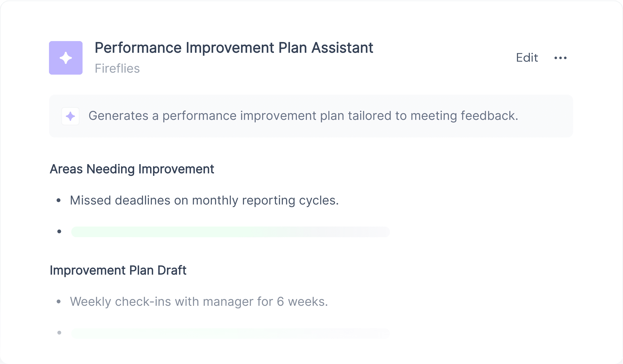Click the bullet before Missed deadlines
623x364 pixels.
click(59, 200)
